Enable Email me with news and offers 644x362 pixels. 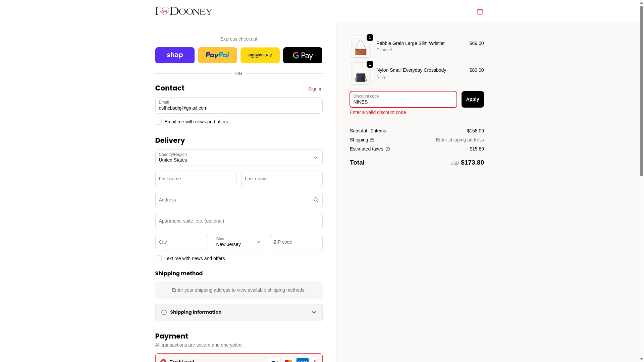(159, 122)
